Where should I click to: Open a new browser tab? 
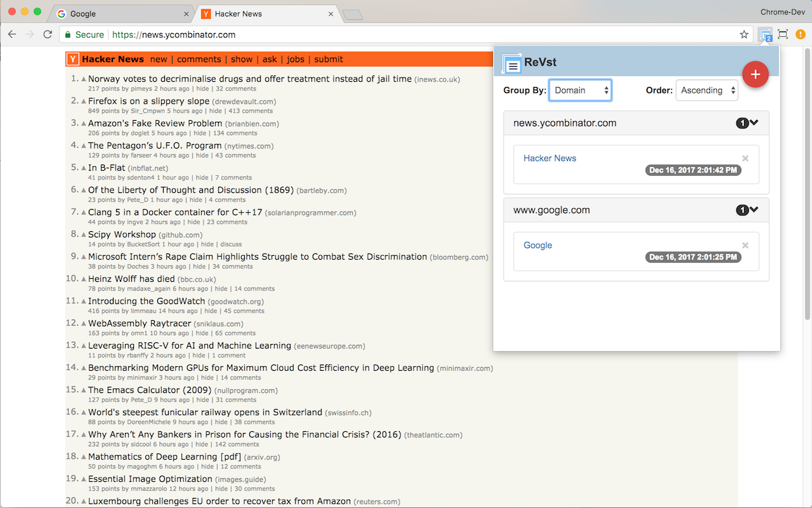pyautogui.click(x=352, y=15)
